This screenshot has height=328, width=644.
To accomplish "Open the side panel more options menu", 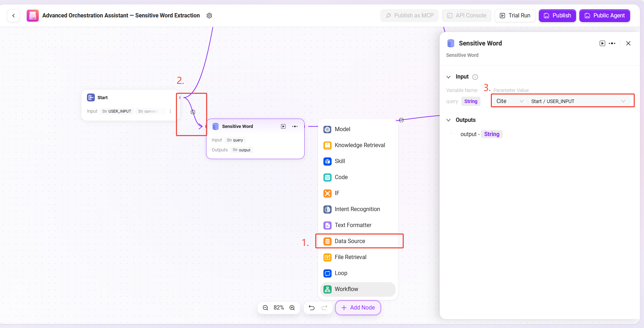I will tap(612, 43).
